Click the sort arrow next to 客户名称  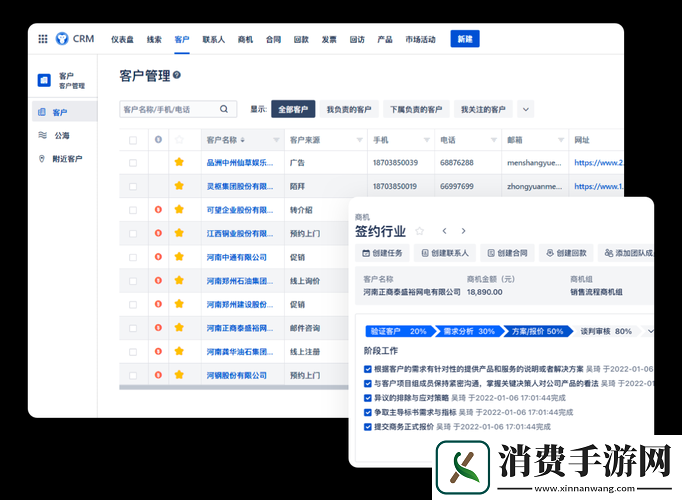coord(243,140)
